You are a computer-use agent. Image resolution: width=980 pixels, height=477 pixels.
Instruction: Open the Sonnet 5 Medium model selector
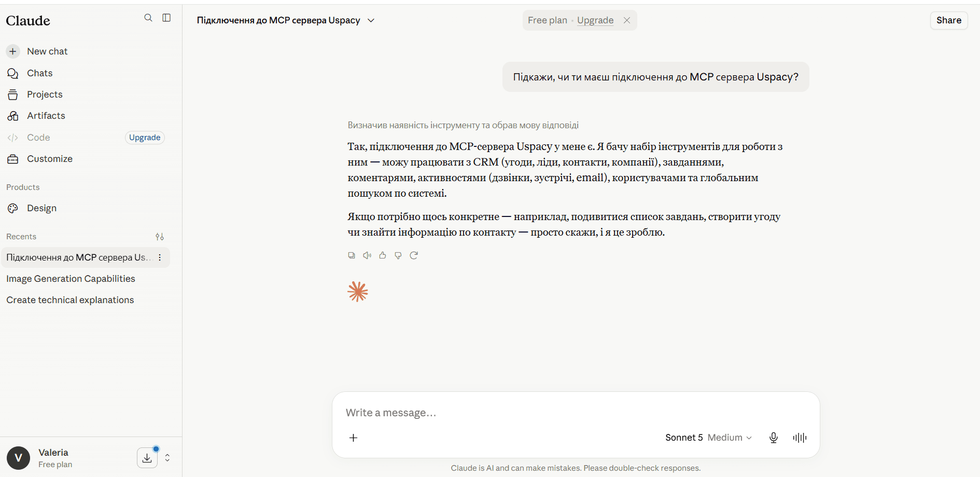coord(708,438)
